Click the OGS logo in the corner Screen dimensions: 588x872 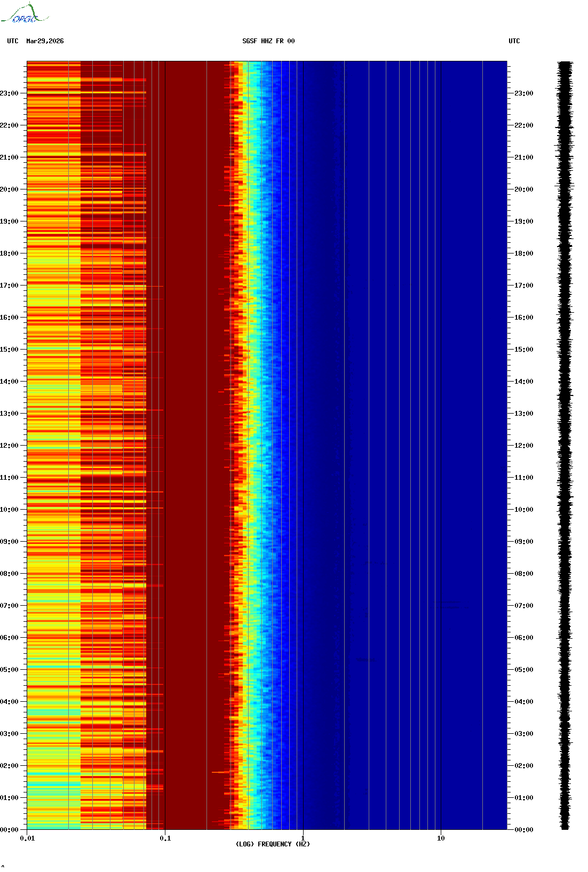25,13
